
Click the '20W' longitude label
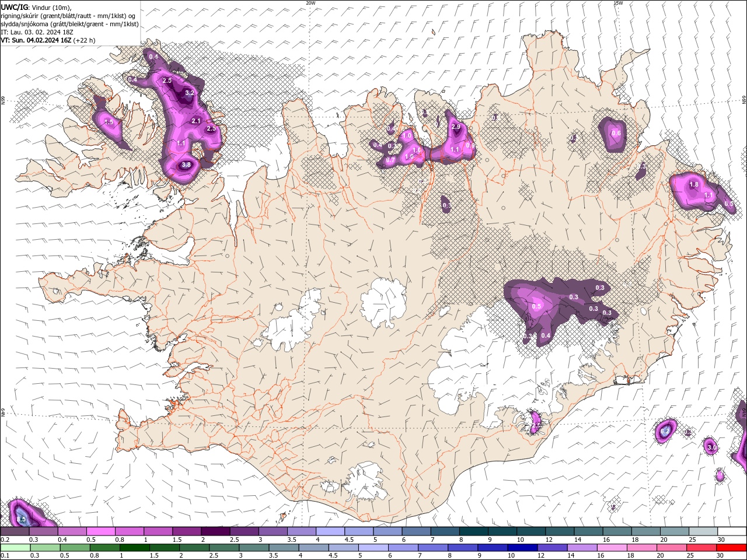point(310,2)
